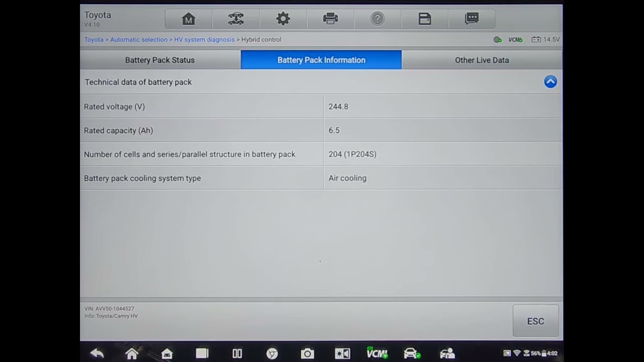Navigate to Automatic selection breadcrumb
Viewport: 644px width, 362px height.
pyautogui.click(x=139, y=39)
